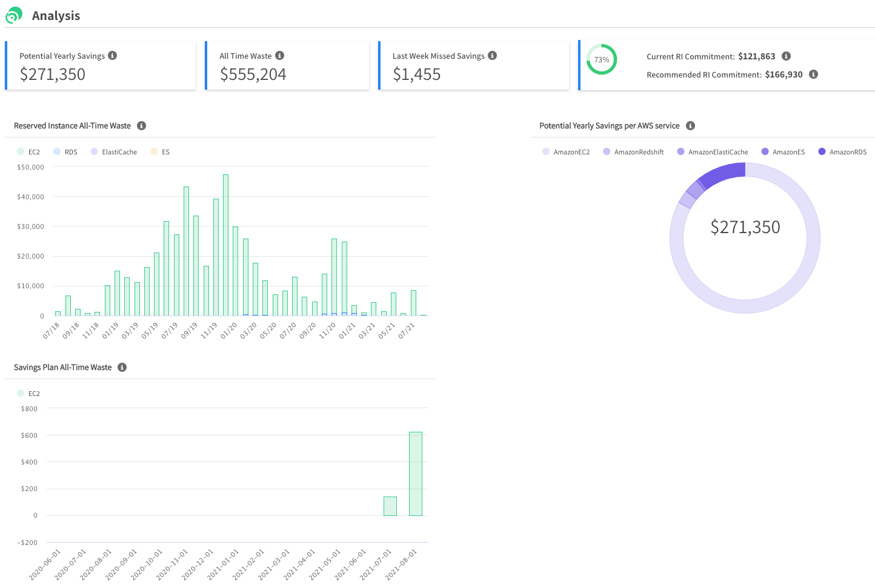
Task: Click info icon for Last Week Missed Savings
Action: coord(492,56)
